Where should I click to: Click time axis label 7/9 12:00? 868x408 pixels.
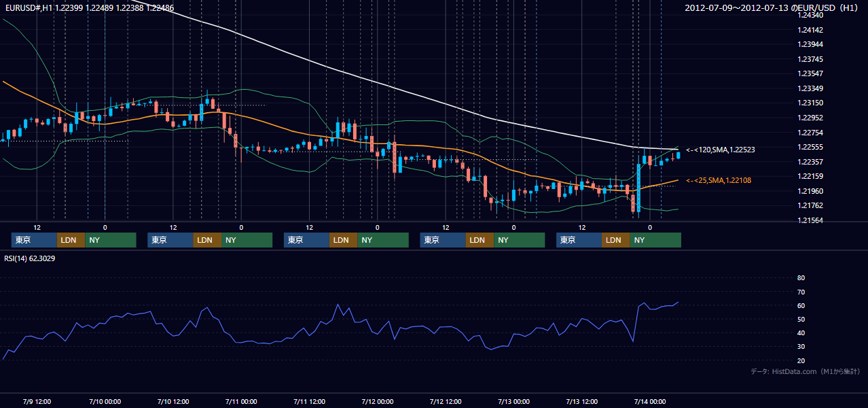[37, 401]
